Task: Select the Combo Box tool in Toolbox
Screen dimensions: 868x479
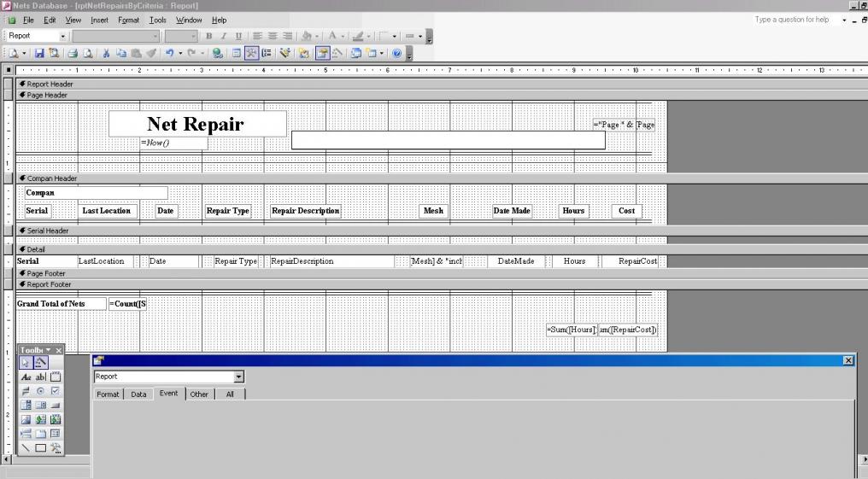Action: pyautogui.click(x=26, y=405)
